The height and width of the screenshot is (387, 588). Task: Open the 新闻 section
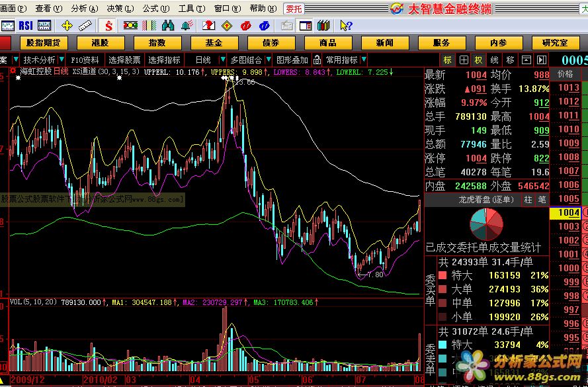pos(385,43)
